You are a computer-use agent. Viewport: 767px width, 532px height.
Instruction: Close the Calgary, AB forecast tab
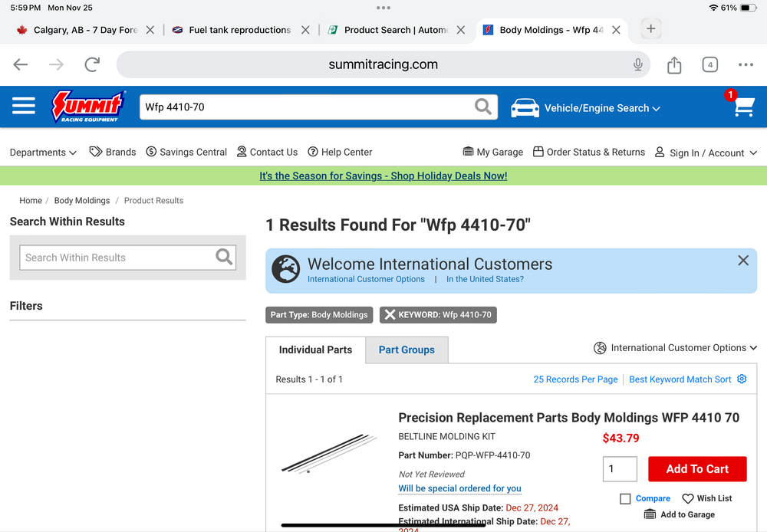(x=150, y=30)
